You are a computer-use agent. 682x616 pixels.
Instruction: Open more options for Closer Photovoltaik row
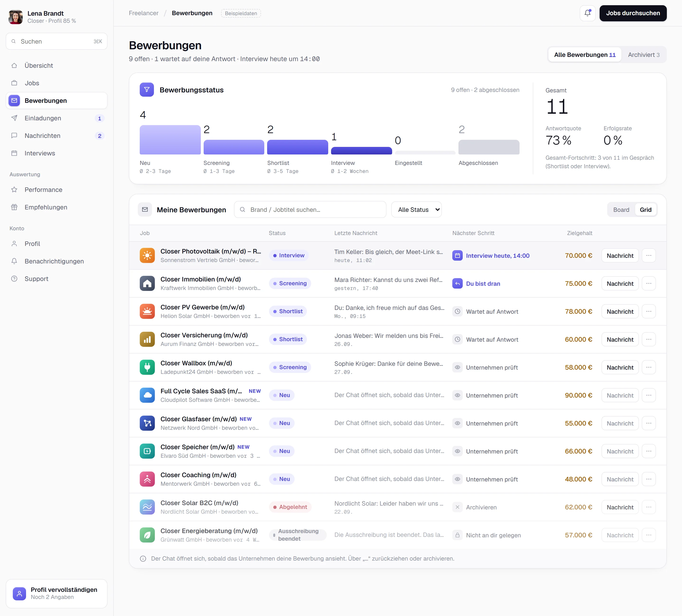pyautogui.click(x=649, y=256)
